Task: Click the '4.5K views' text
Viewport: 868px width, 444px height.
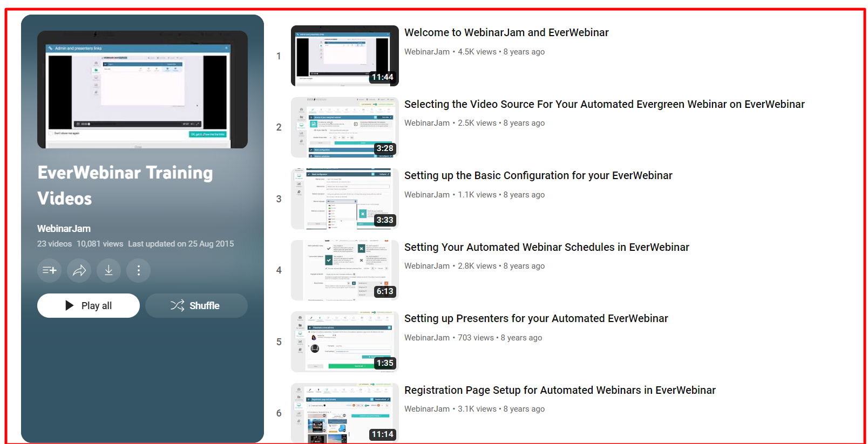Action: (477, 52)
